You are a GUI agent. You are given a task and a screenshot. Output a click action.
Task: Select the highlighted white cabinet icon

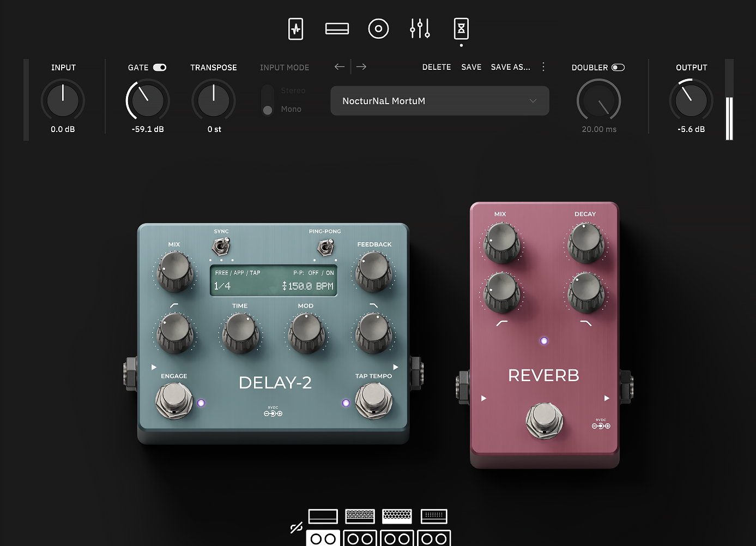coord(323,538)
